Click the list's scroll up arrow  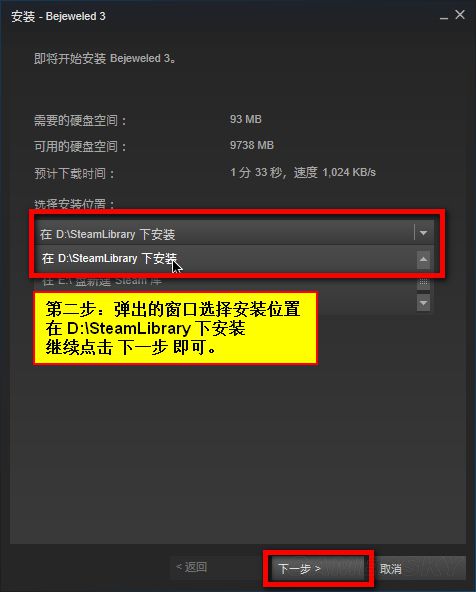[424, 260]
